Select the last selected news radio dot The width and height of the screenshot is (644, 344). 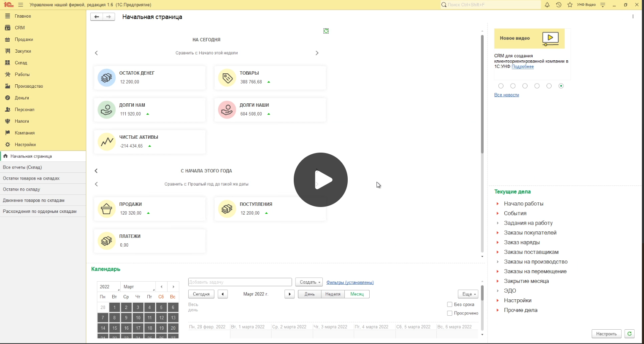click(561, 86)
